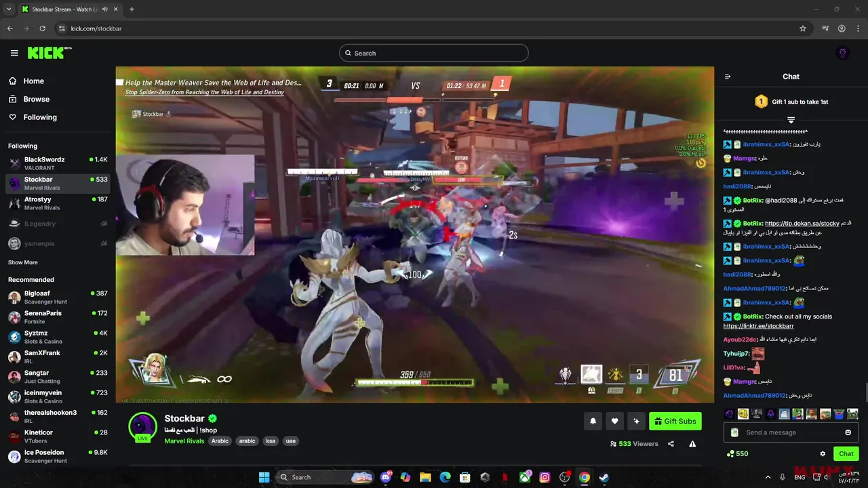Screen dimensions: 868x488
Task: Click Stockbar's live profile avatar
Action: [x=142, y=426]
